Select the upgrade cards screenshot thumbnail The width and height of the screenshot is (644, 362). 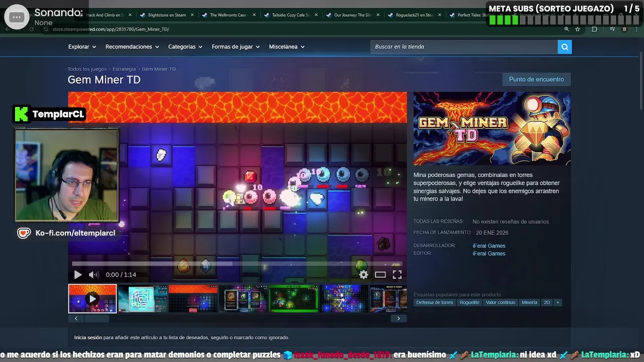[x=243, y=299]
